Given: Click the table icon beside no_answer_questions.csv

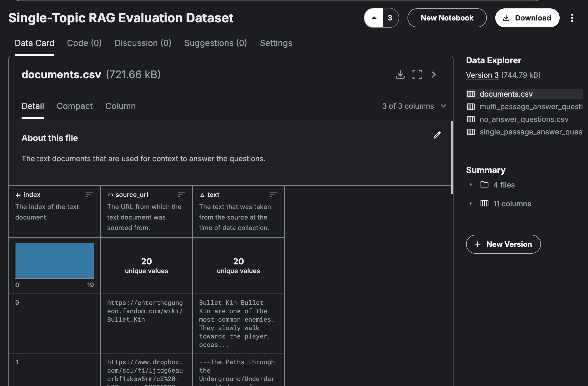Looking at the screenshot, I should point(471,119).
